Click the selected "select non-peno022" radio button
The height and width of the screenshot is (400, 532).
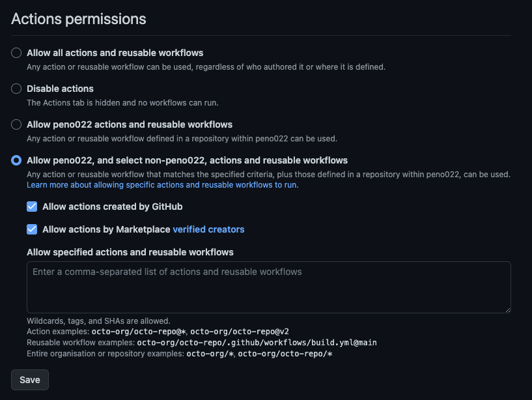point(16,160)
